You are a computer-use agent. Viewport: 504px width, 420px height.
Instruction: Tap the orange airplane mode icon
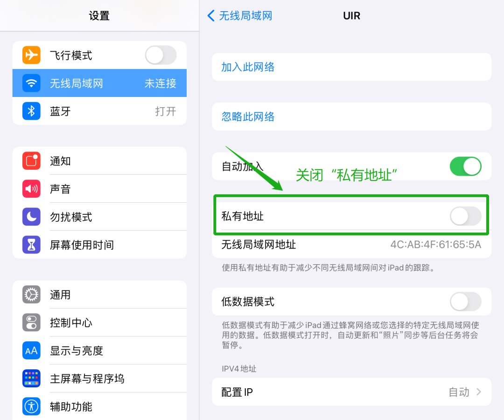coord(31,55)
